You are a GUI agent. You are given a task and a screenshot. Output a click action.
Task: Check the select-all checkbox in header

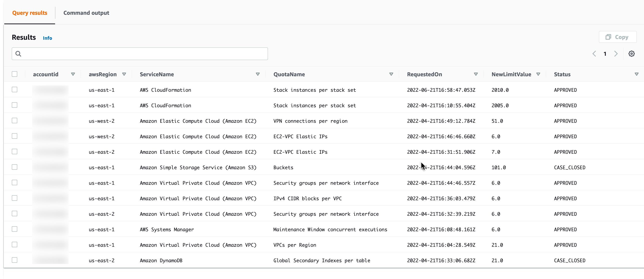15,74
